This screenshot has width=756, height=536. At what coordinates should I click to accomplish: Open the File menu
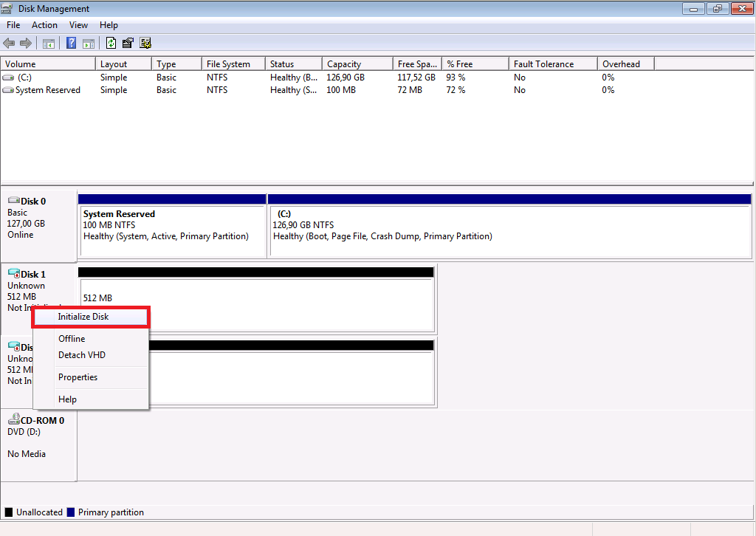coord(13,25)
